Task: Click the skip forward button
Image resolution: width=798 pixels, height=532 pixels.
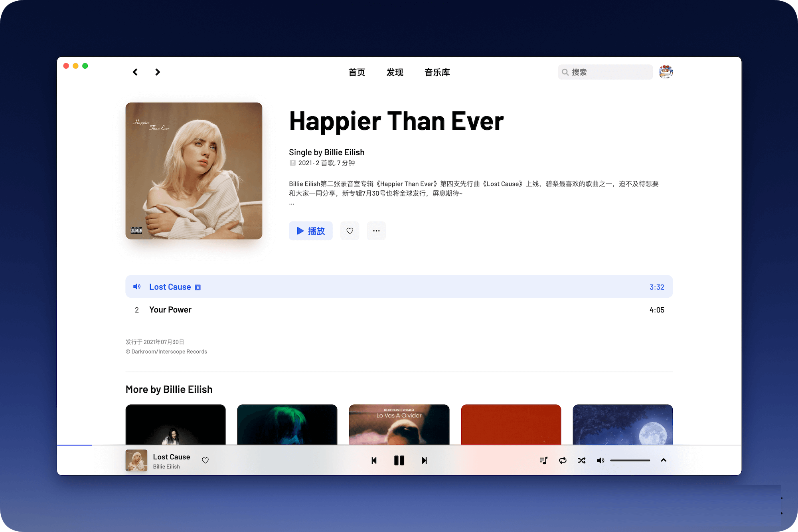Action: click(x=425, y=460)
